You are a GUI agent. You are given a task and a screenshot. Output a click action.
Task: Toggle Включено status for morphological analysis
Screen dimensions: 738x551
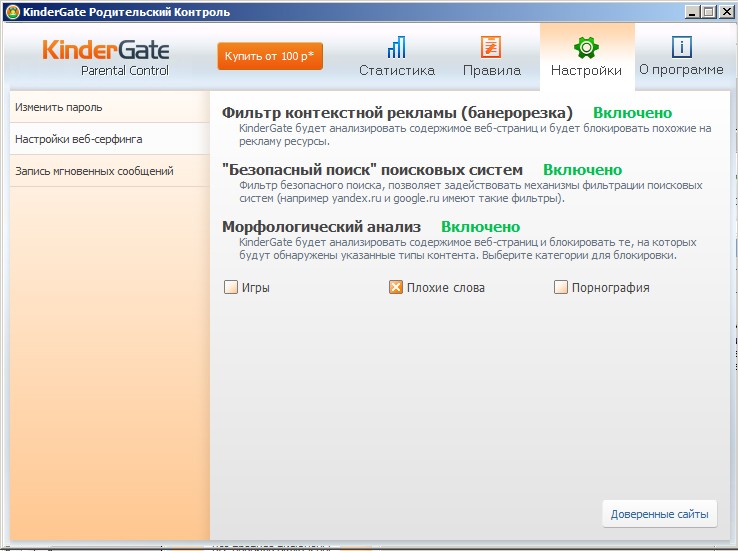tap(480, 227)
